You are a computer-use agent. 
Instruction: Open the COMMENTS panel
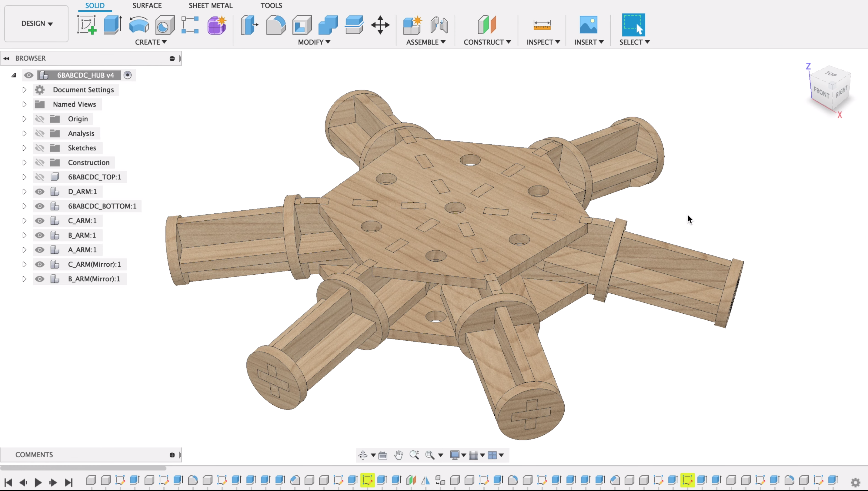point(34,455)
